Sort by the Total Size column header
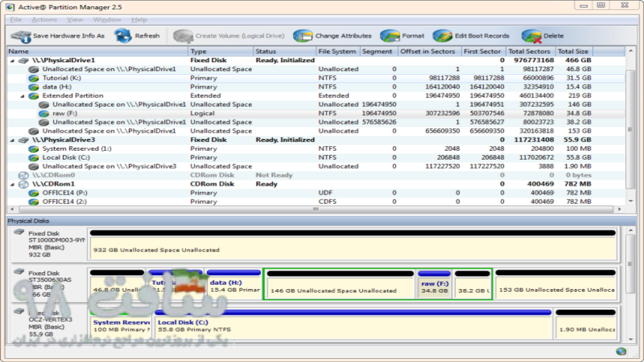The image size is (644, 362). pyautogui.click(x=574, y=52)
